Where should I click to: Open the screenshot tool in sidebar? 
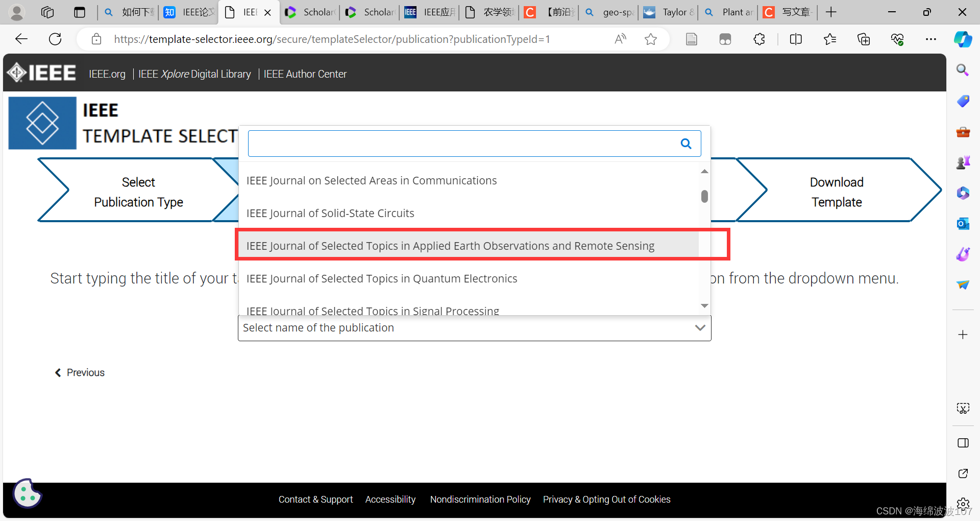[963, 408]
